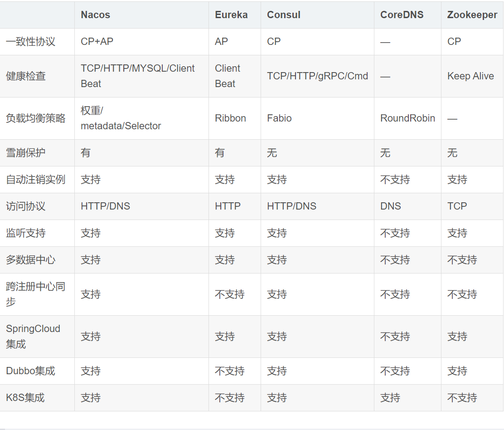Click the CP+AP cell under Nacos
Image resolution: width=504 pixels, height=430 pixels.
coord(97,42)
